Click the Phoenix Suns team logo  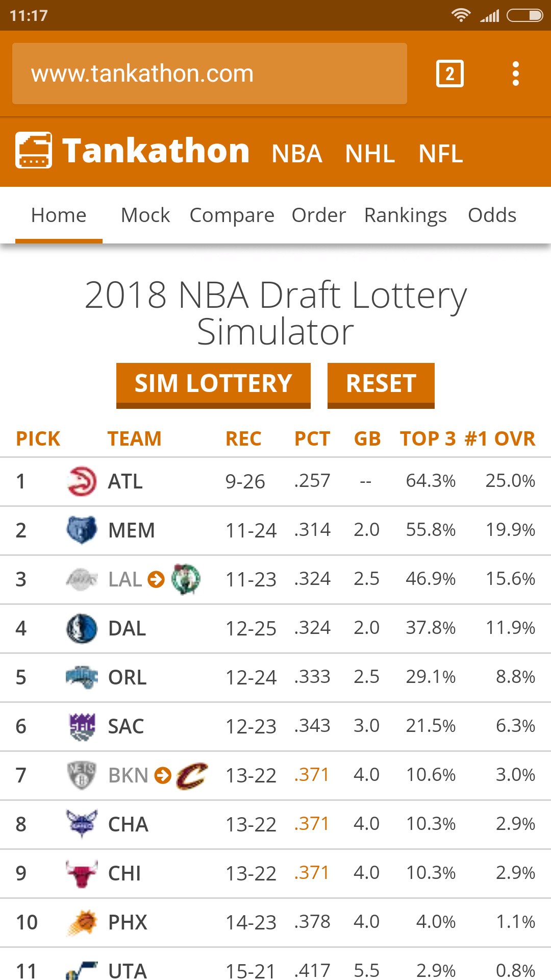tap(82, 923)
